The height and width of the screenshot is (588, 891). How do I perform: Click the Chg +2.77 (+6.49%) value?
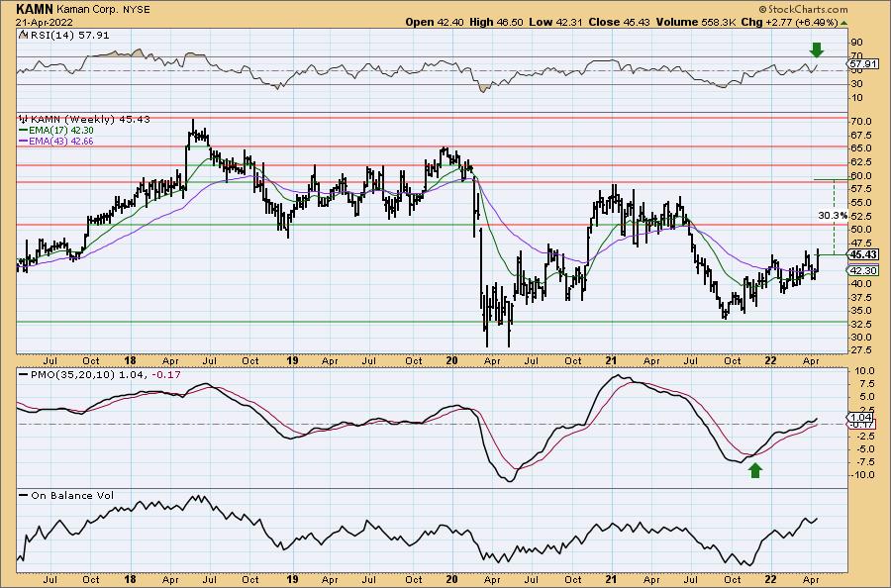click(x=790, y=22)
